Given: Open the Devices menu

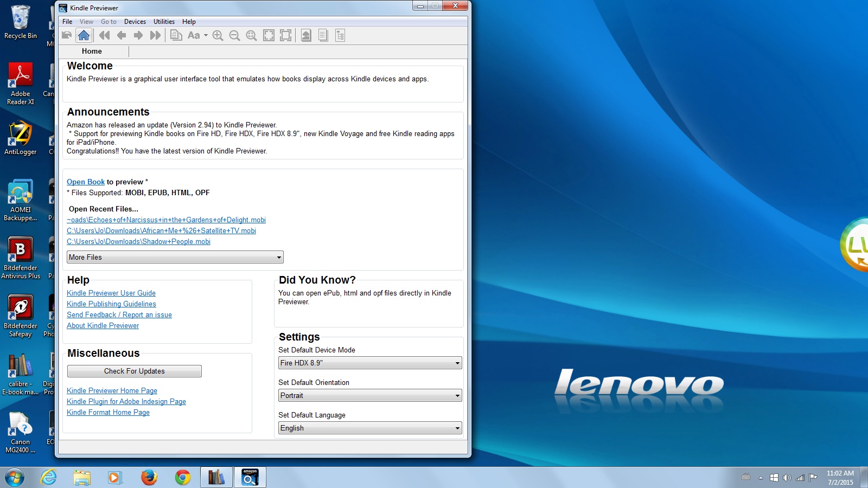Looking at the screenshot, I should [135, 22].
